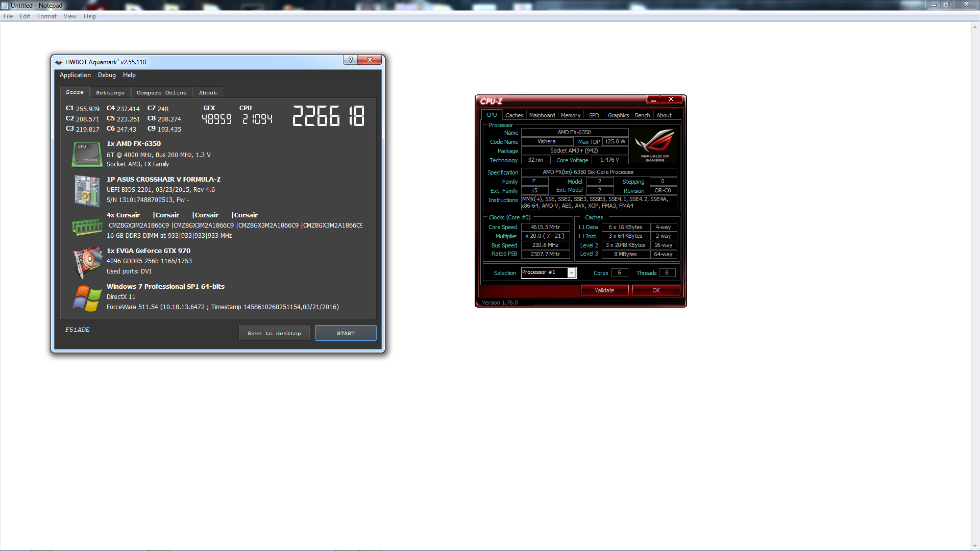This screenshot has height=551, width=980.
Task: Click the START benchmark button
Action: point(346,333)
